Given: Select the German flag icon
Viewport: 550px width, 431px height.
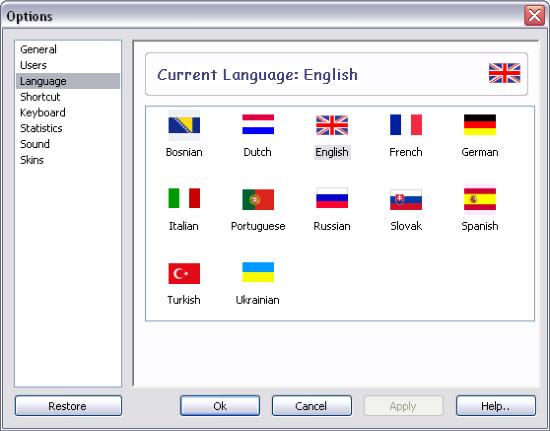Looking at the screenshot, I should 480,124.
